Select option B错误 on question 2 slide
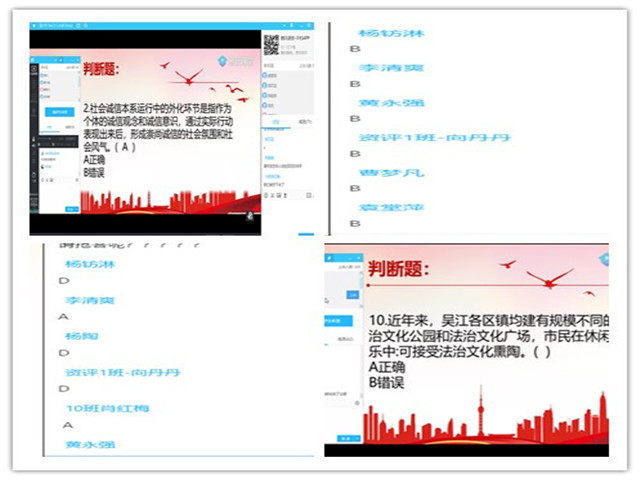Screen dimensions: 640x480 (95, 172)
